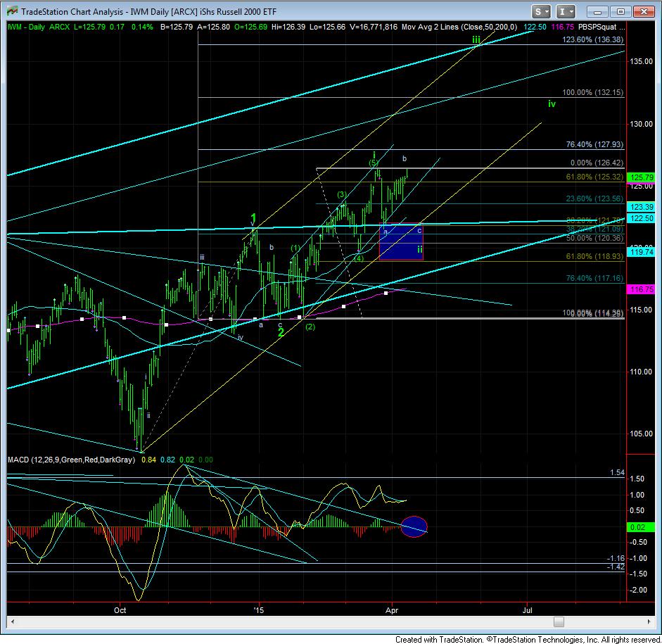Click the 'Oct' date axis label
The image size is (662, 644).
click(x=120, y=610)
